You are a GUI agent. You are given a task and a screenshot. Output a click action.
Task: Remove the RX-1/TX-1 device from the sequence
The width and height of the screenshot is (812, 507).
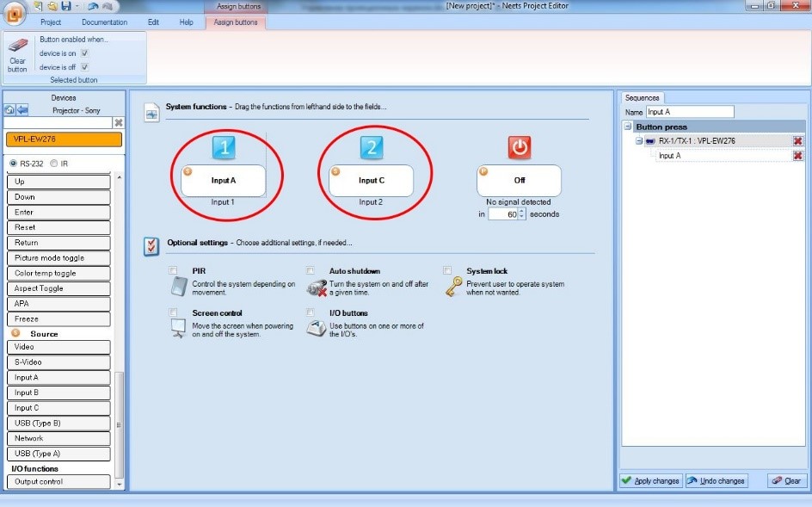coord(797,141)
